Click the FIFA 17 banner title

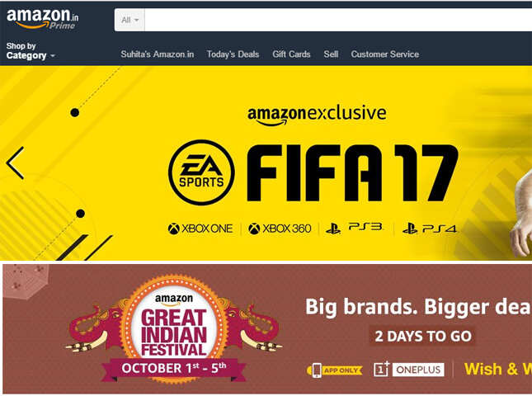point(352,172)
